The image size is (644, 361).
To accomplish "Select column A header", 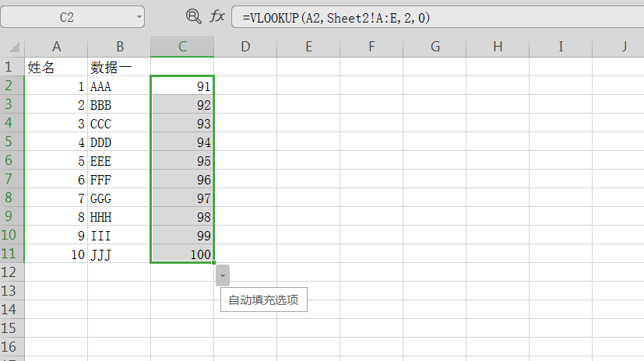I will pyautogui.click(x=56, y=47).
